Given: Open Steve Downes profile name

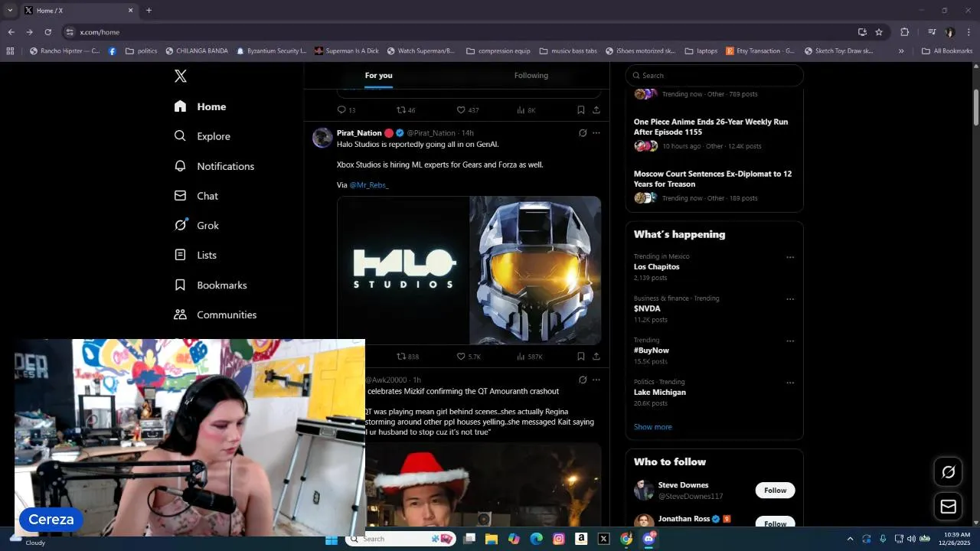Looking at the screenshot, I should tap(683, 485).
